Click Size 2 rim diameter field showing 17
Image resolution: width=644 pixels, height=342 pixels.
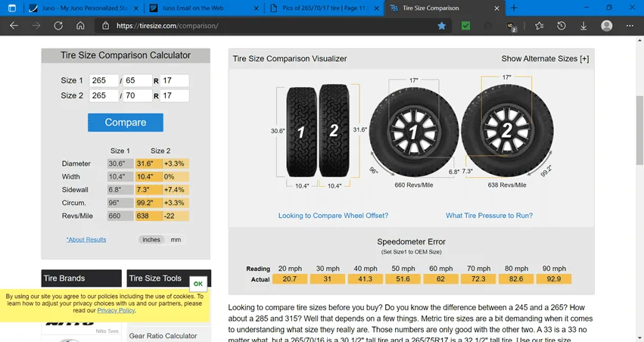click(x=175, y=95)
